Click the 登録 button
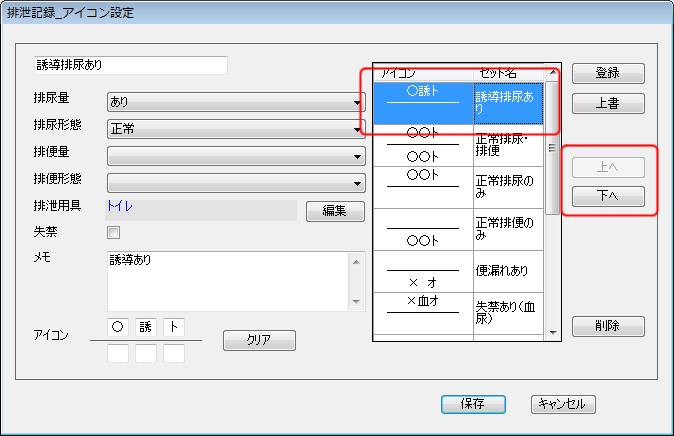Screen dimensions: 674x436 tap(607, 74)
